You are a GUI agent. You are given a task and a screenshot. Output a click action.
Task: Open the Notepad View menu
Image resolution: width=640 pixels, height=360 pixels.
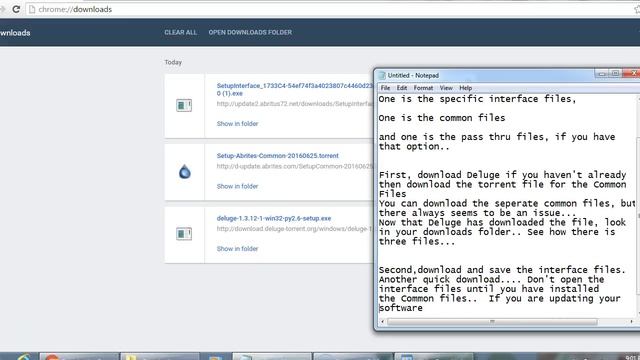point(446,88)
